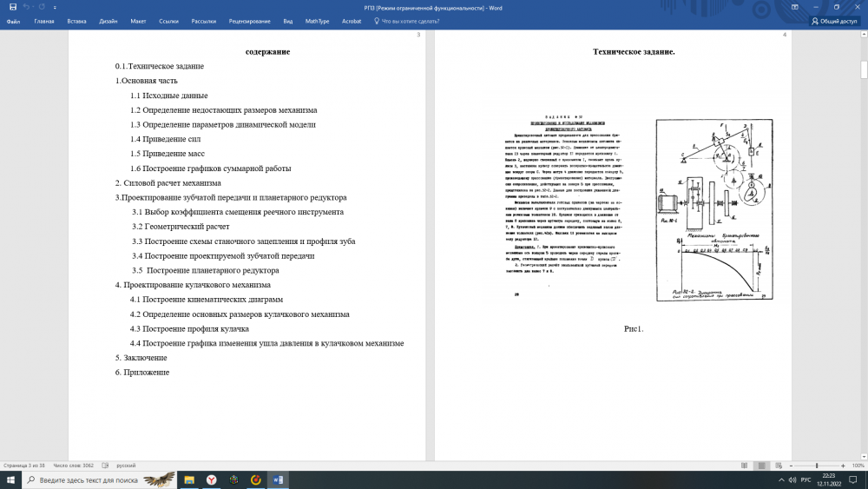The height and width of the screenshot is (489, 868).
Task: Open the Windows Start menu
Action: [10, 479]
